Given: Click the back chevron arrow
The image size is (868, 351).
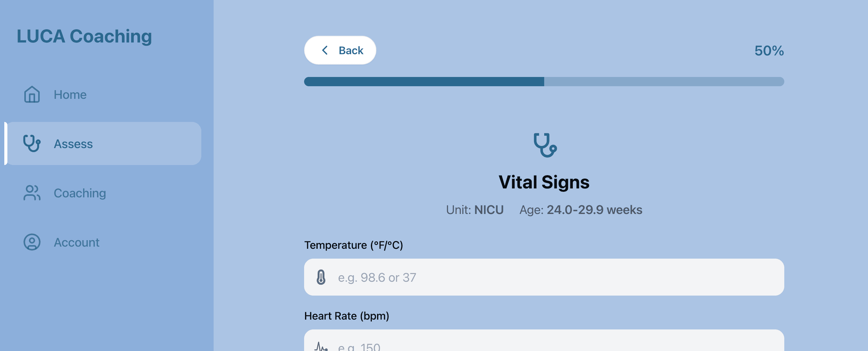Looking at the screenshot, I should [x=325, y=50].
